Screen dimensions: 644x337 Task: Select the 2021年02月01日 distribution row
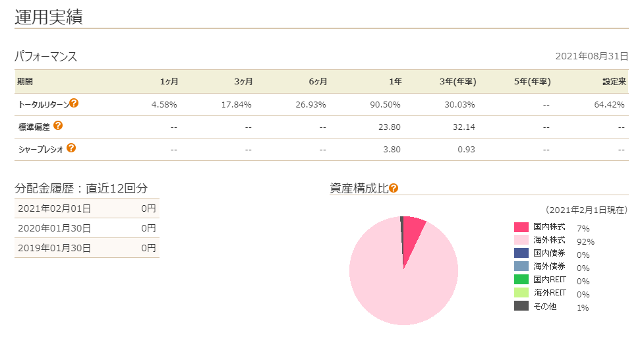[86, 208]
